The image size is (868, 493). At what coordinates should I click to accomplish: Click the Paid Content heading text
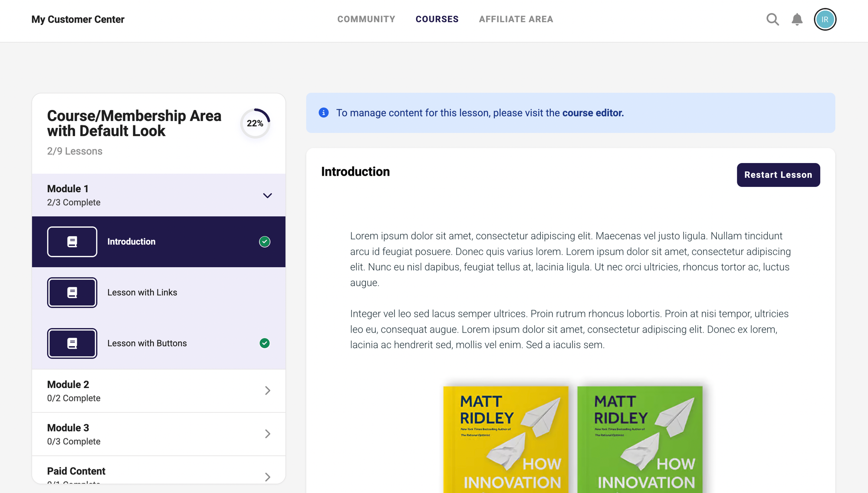pos(76,471)
